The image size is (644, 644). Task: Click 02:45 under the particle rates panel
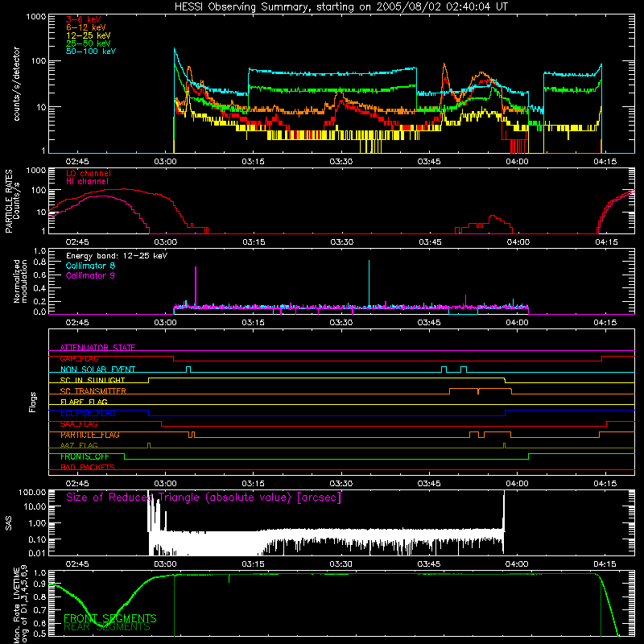point(77,242)
